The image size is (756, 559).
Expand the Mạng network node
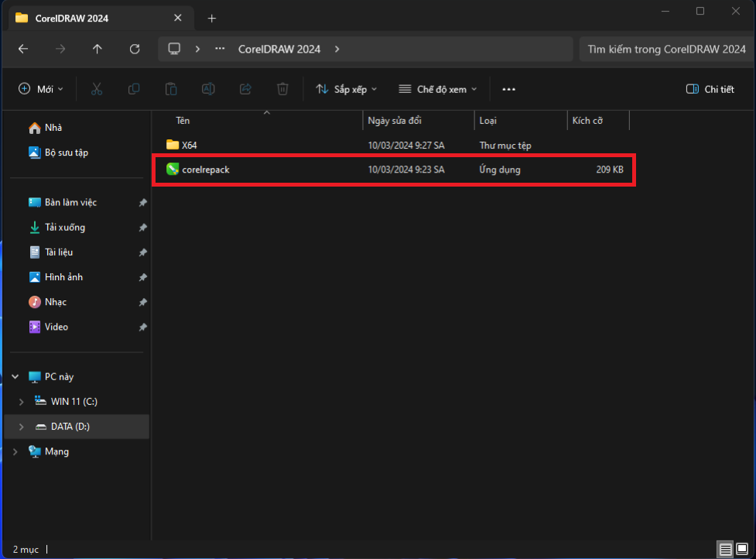(x=15, y=452)
